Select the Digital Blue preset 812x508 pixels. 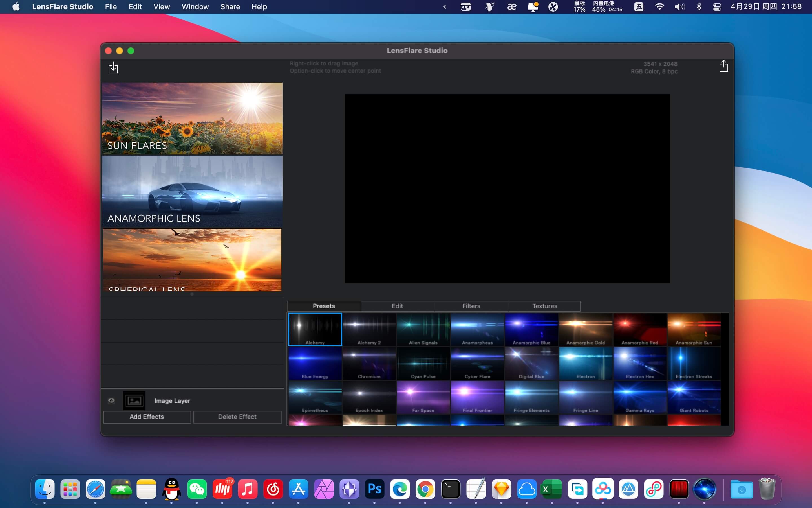click(x=531, y=363)
